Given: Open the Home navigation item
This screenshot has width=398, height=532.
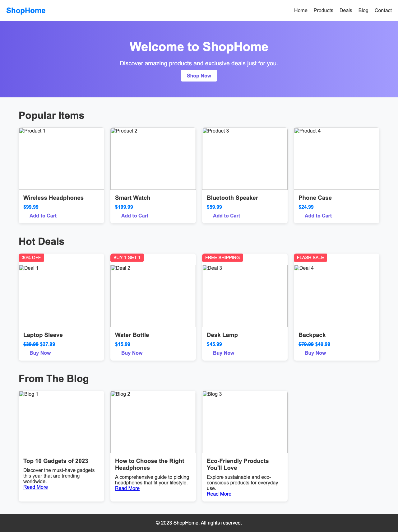Looking at the screenshot, I should point(300,10).
